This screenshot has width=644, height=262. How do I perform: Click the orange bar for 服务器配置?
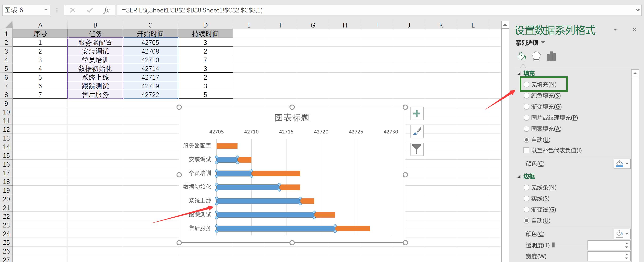[227, 146]
